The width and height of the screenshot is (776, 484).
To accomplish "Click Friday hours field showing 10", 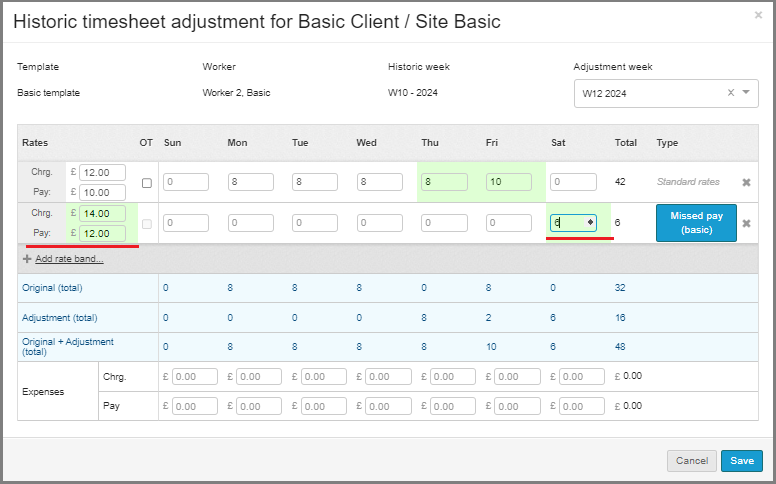I will [x=509, y=183].
